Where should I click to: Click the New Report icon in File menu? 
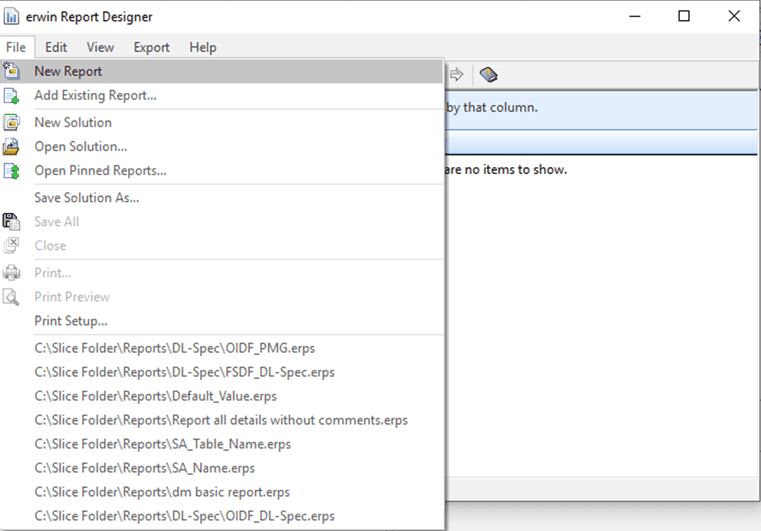pos(11,71)
